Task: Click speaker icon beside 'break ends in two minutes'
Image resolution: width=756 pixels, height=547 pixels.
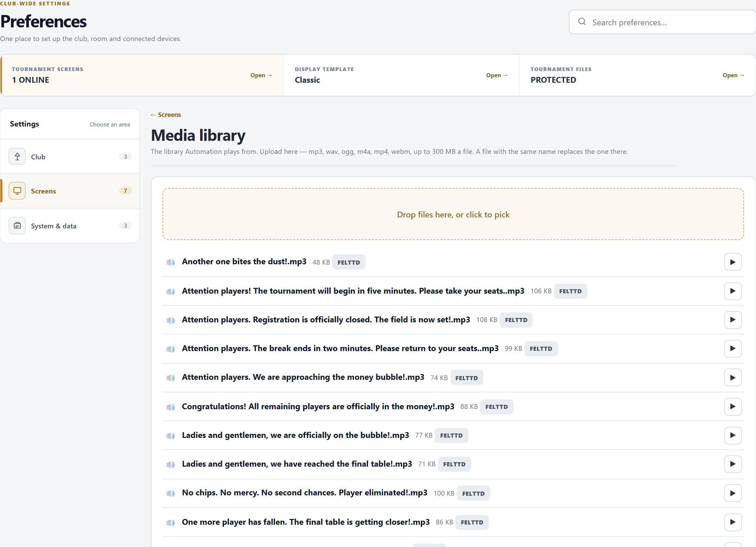Action: (170, 349)
